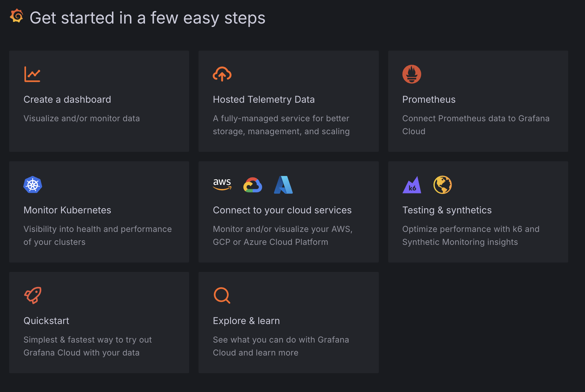Click the AWS logo icon
Screen dimensions: 585x392
tap(222, 185)
